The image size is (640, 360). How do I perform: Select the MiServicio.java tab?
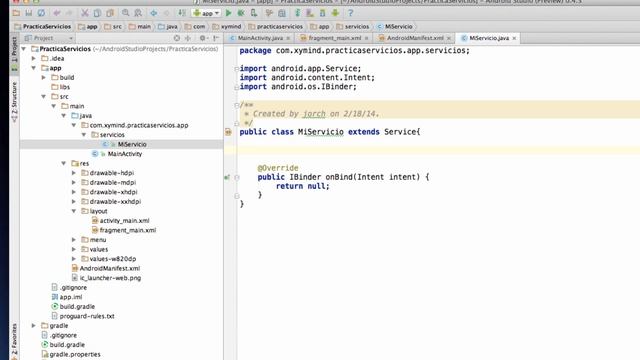coord(488,38)
